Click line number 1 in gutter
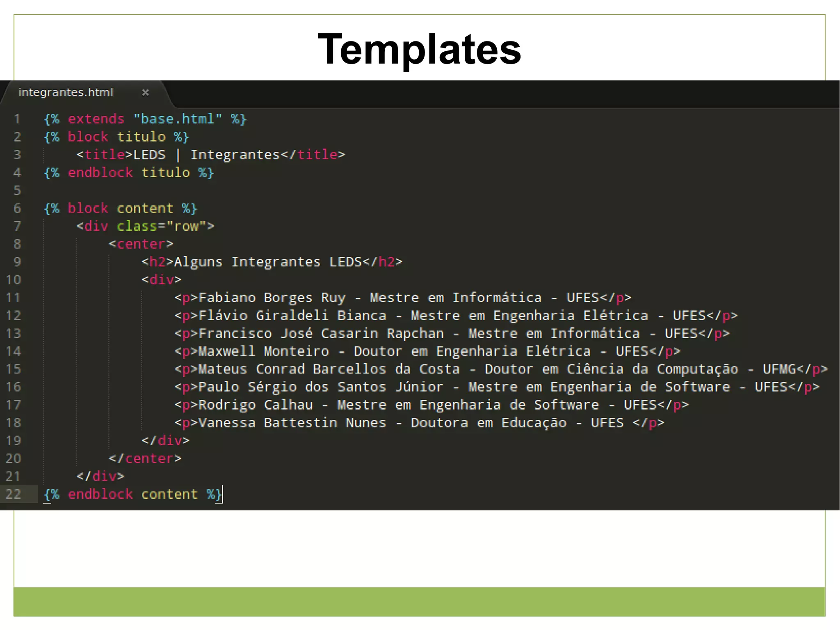 point(17,119)
